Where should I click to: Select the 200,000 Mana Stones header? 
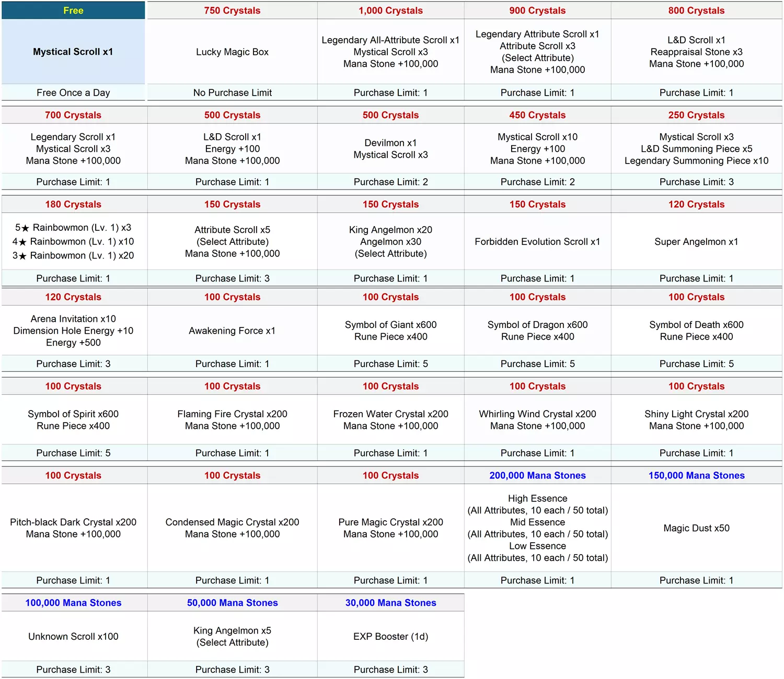pyautogui.click(x=537, y=475)
